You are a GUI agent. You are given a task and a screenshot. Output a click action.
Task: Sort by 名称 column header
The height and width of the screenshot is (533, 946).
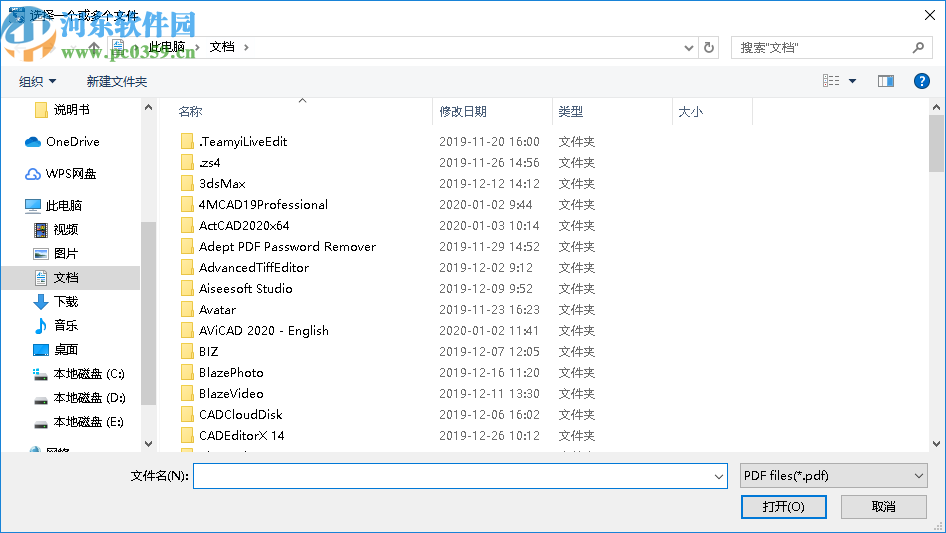click(190, 112)
